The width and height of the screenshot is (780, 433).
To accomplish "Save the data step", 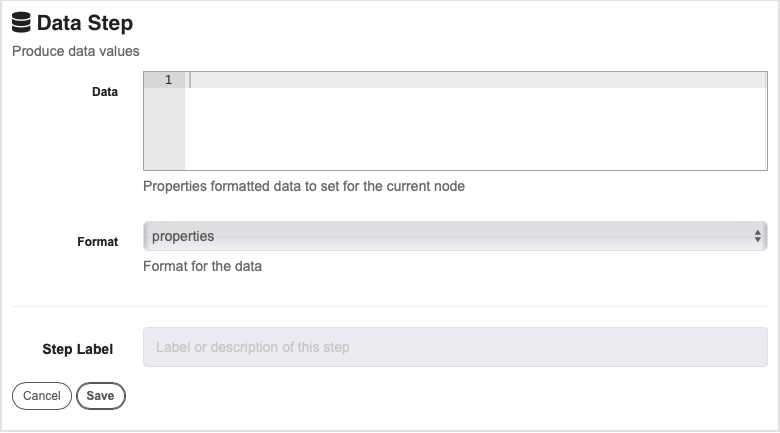I will 100,396.
